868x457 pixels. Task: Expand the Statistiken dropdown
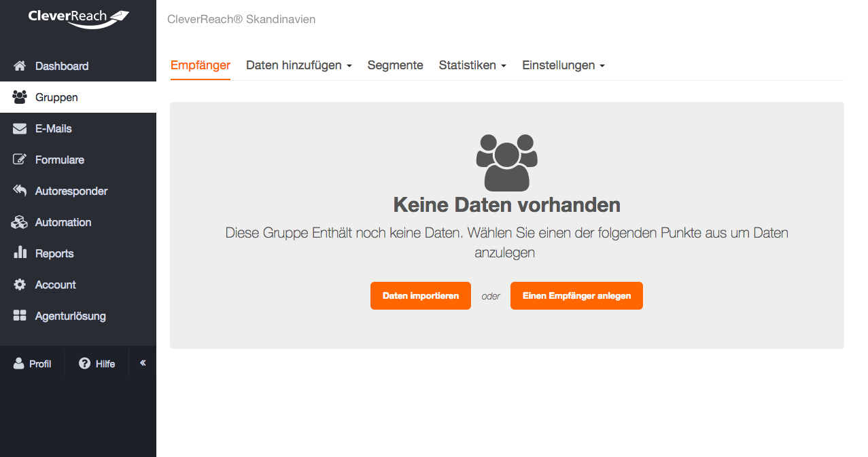tap(473, 65)
